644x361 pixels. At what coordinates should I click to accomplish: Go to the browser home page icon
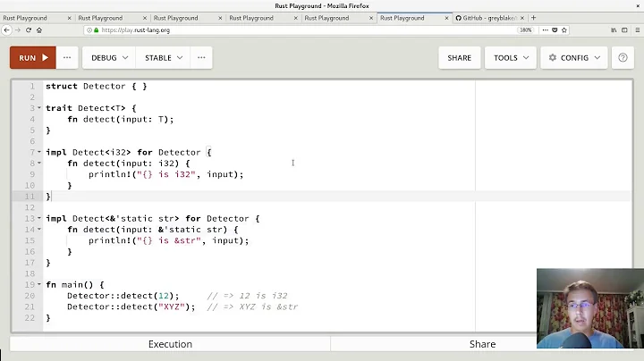(39, 30)
